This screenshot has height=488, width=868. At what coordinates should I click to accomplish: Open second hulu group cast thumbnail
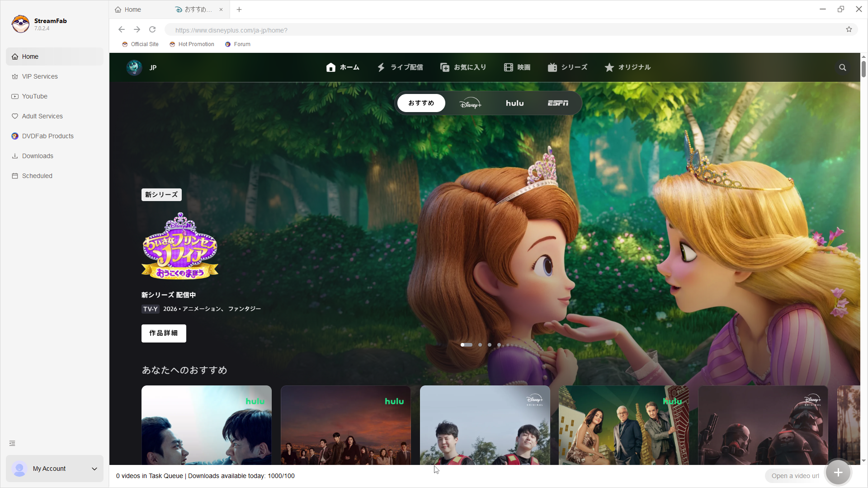click(346, 425)
